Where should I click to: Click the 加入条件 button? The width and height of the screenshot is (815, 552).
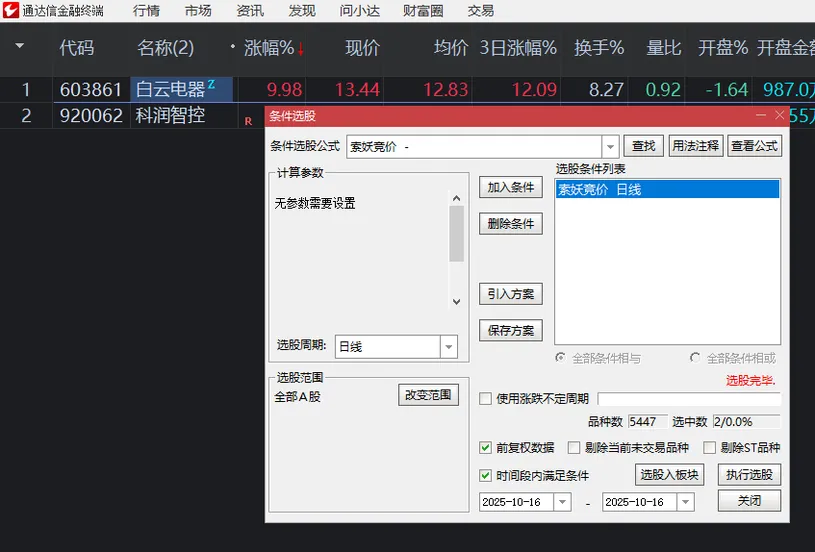(511, 188)
